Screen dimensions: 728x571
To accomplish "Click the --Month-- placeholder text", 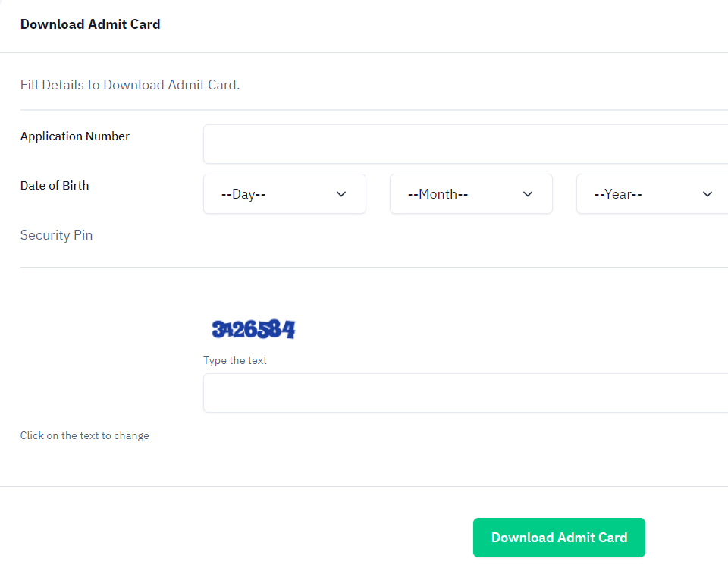I will (x=438, y=194).
